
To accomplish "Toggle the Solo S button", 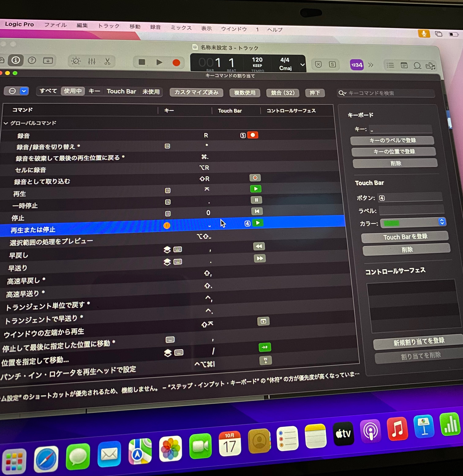I will click(x=332, y=64).
